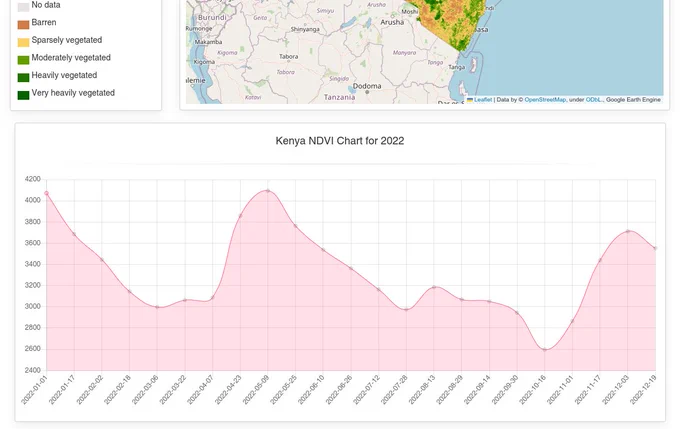Click the 'Dodoma' map label
The height and width of the screenshot is (429, 680).
pos(367,86)
